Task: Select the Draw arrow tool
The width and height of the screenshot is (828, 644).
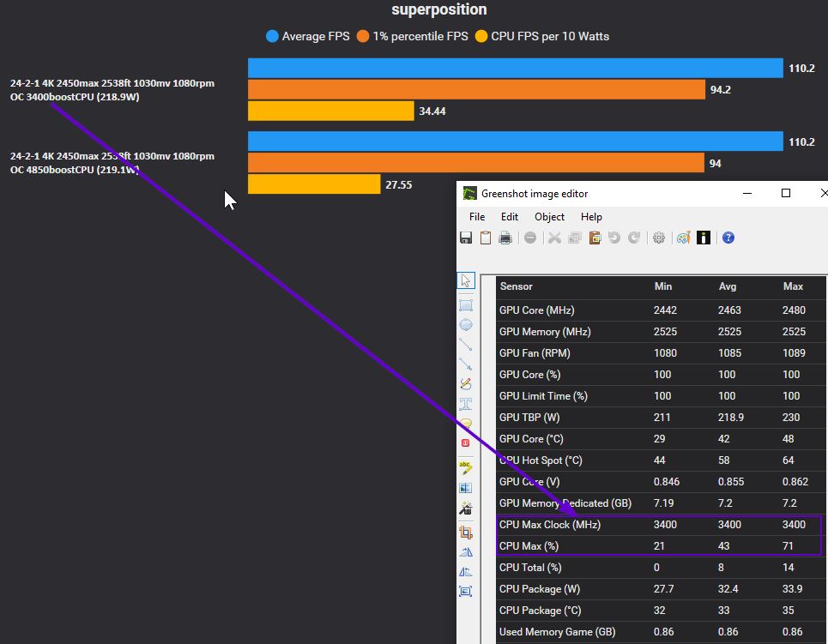Action: click(x=466, y=364)
